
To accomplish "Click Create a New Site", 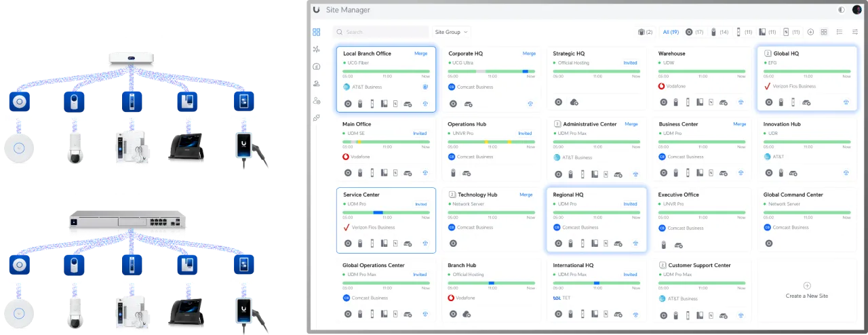I will [x=806, y=290].
